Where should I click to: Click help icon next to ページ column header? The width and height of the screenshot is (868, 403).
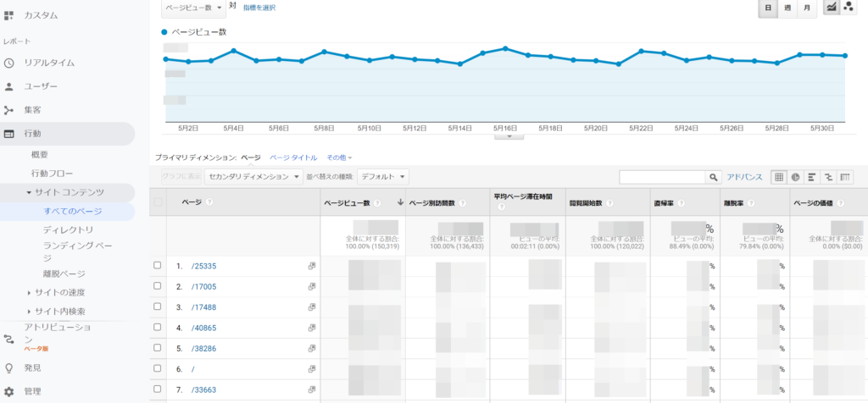(x=209, y=202)
